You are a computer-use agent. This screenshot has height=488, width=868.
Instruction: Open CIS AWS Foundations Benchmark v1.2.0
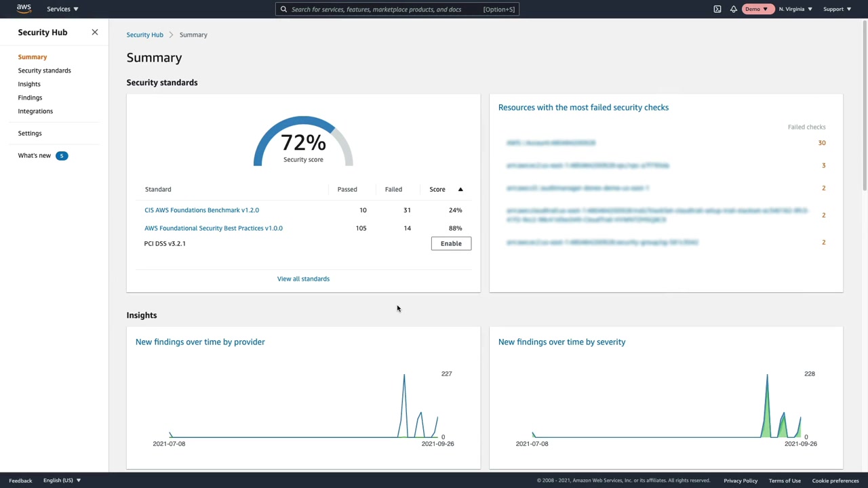click(201, 210)
